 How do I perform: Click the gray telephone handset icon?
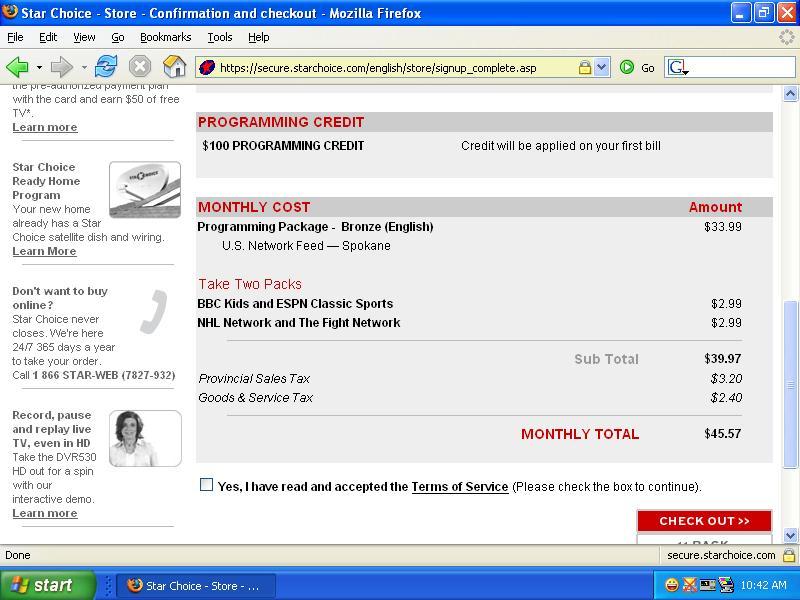click(154, 312)
